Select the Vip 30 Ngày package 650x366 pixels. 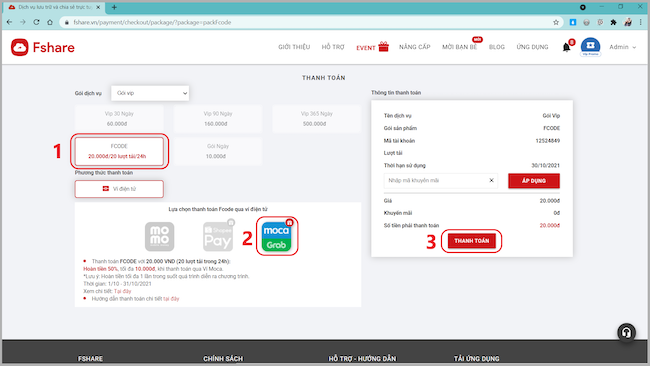pyautogui.click(x=119, y=119)
